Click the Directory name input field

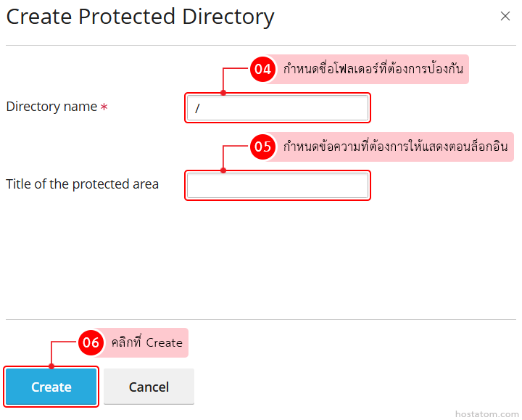[x=278, y=108]
